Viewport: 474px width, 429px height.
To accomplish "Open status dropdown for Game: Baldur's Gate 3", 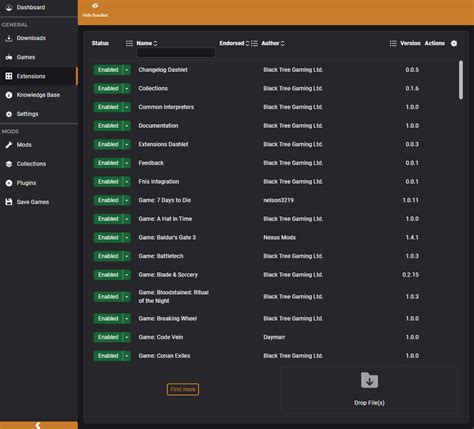I will click(127, 238).
